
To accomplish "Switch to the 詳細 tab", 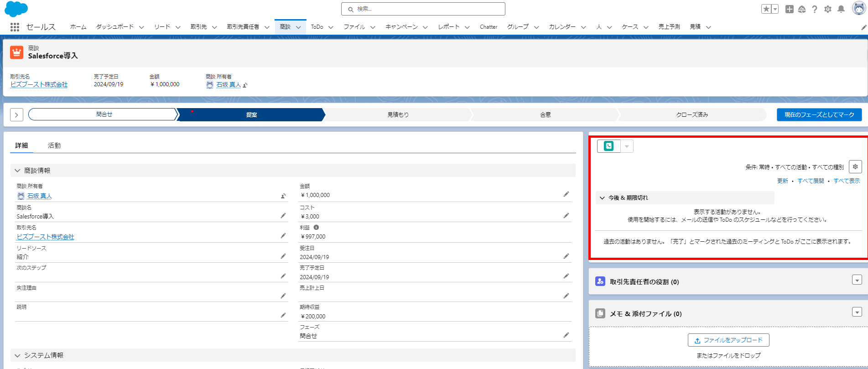I will pos(21,146).
